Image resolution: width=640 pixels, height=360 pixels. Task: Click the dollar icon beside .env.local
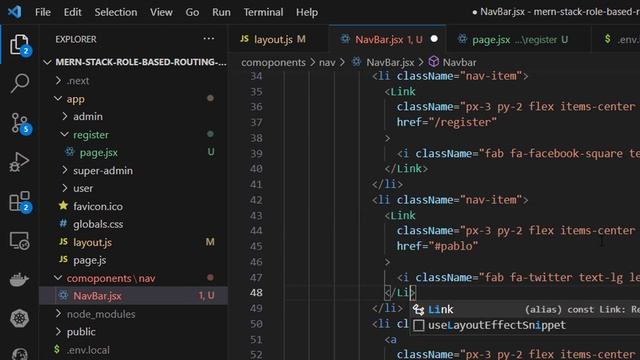[57, 349]
